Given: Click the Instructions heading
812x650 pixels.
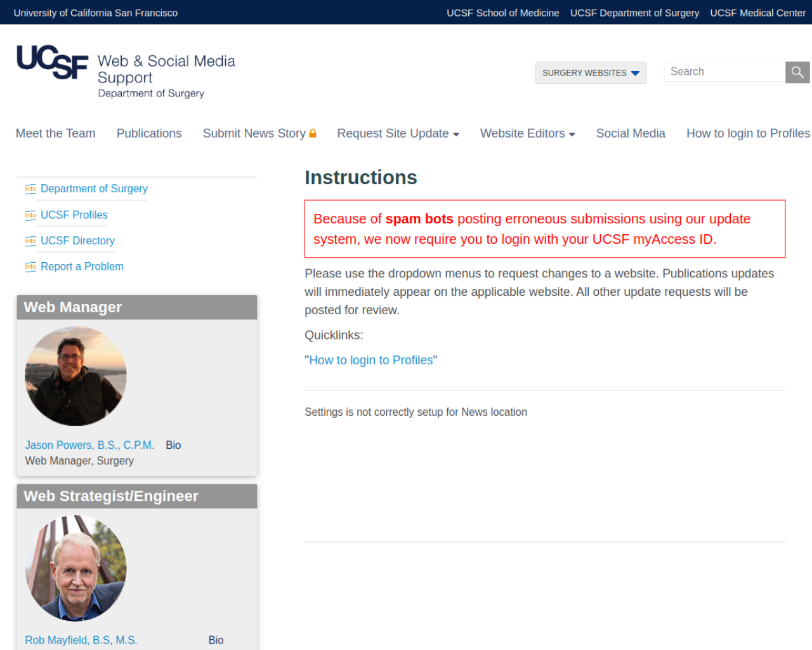Looking at the screenshot, I should pyautogui.click(x=361, y=177).
